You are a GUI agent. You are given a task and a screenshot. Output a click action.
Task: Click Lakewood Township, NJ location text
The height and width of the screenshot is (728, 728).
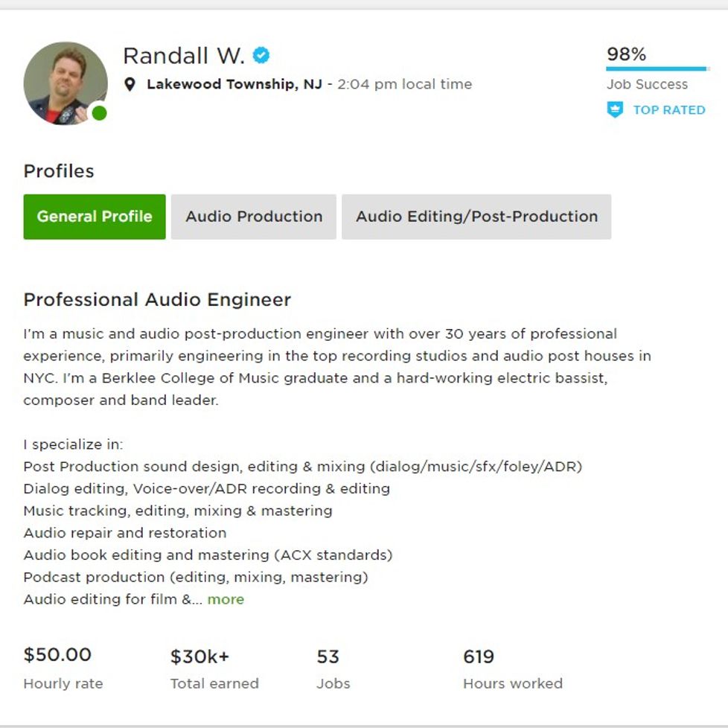(x=234, y=84)
